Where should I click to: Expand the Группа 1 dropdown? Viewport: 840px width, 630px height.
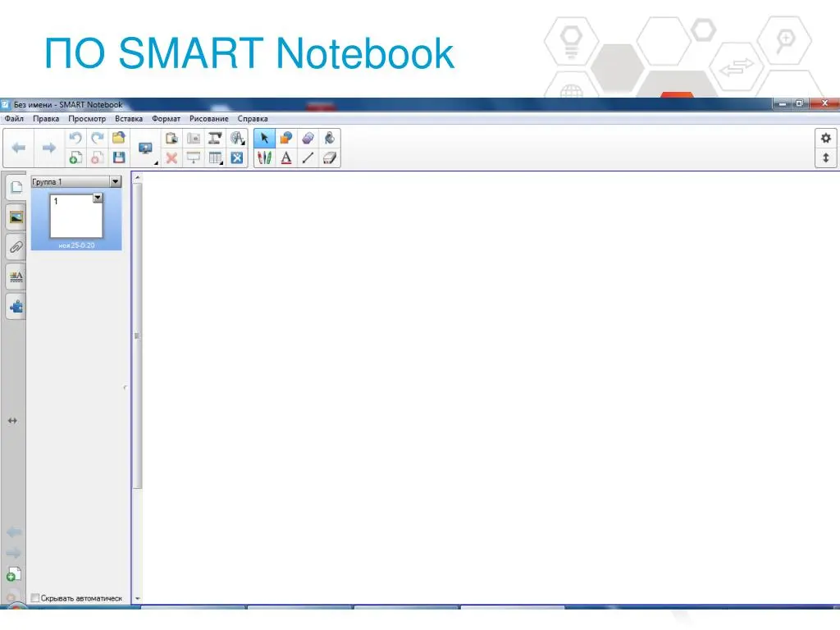point(115,182)
